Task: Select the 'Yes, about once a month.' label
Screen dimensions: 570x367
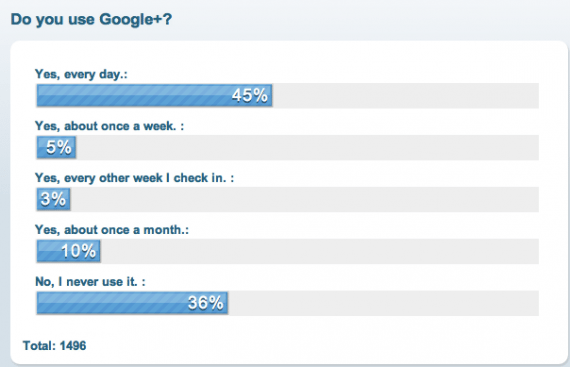Action: pyautogui.click(x=112, y=230)
